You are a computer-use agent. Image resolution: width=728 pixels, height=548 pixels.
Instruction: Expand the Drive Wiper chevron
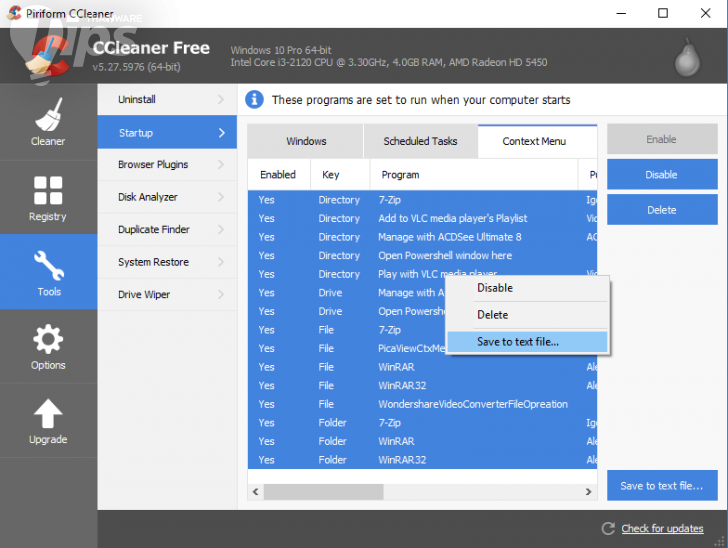coord(221,294)
